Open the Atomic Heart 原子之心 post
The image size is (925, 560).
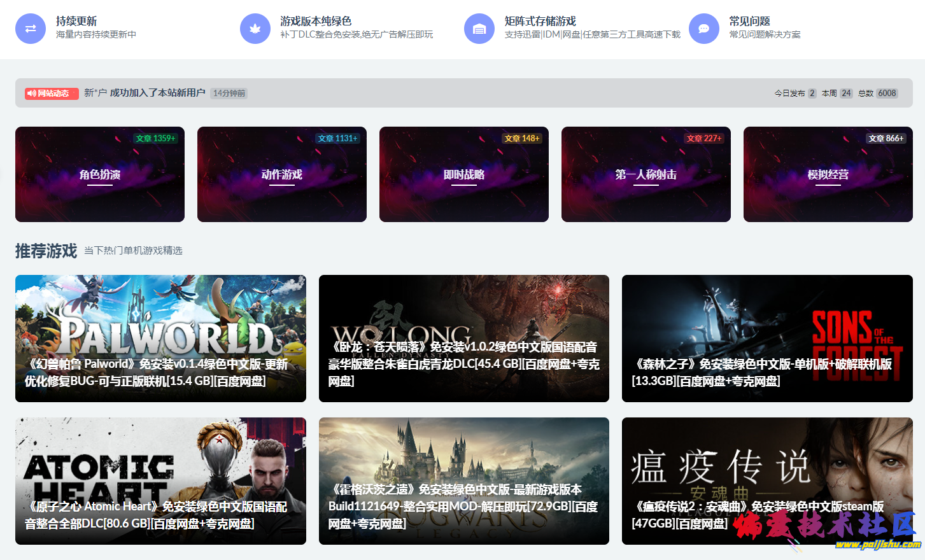pos(160,481)
